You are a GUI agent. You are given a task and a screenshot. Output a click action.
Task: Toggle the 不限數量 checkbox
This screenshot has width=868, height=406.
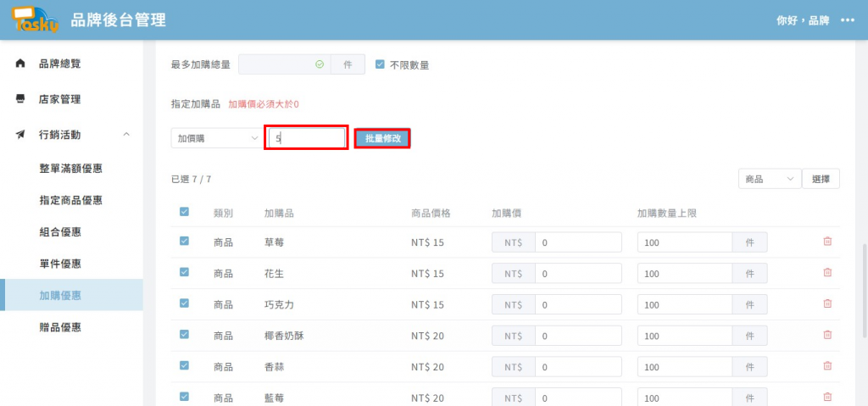(380, 64)
